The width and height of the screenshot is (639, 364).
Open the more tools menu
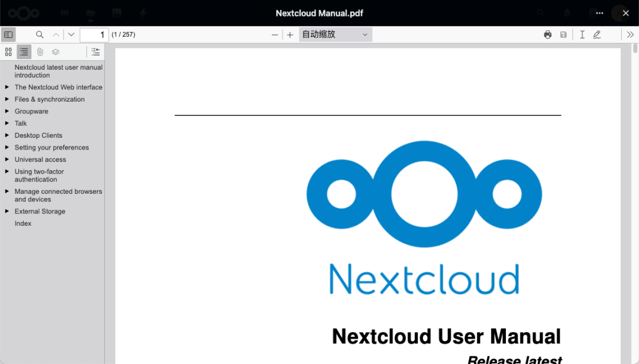[x=630, y=34]
